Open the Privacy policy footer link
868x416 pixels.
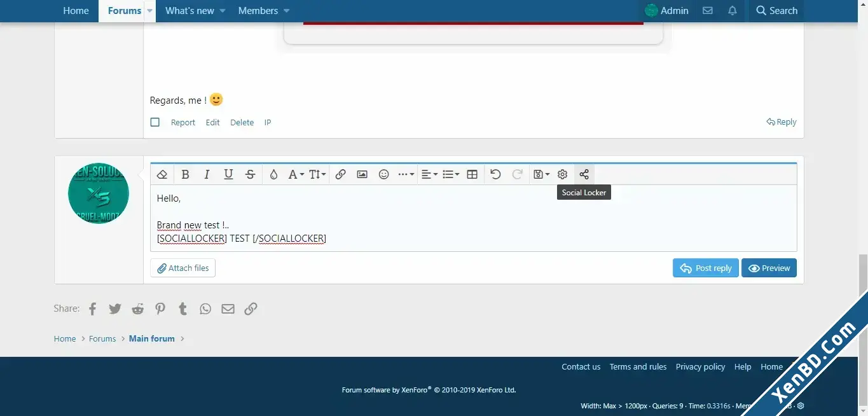[x=700, y=367]
